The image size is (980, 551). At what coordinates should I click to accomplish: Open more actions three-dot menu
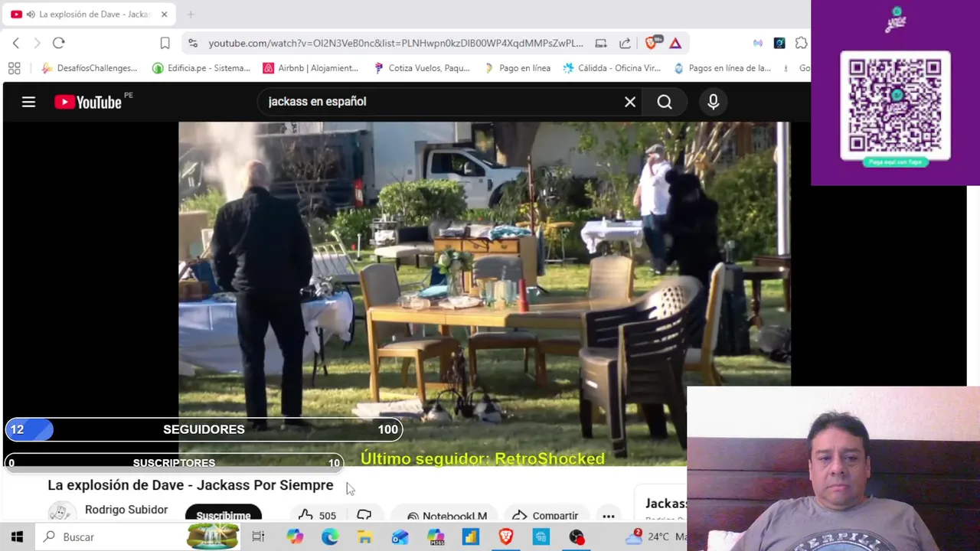point(609,516)
